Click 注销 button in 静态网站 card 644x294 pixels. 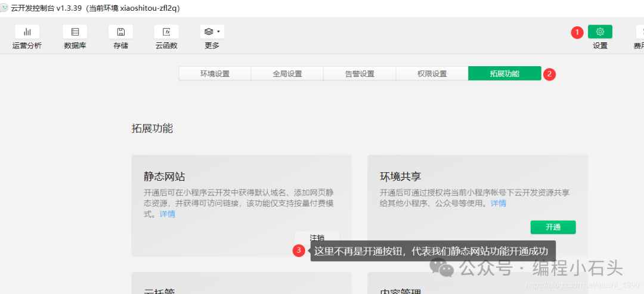coord(317,237)
